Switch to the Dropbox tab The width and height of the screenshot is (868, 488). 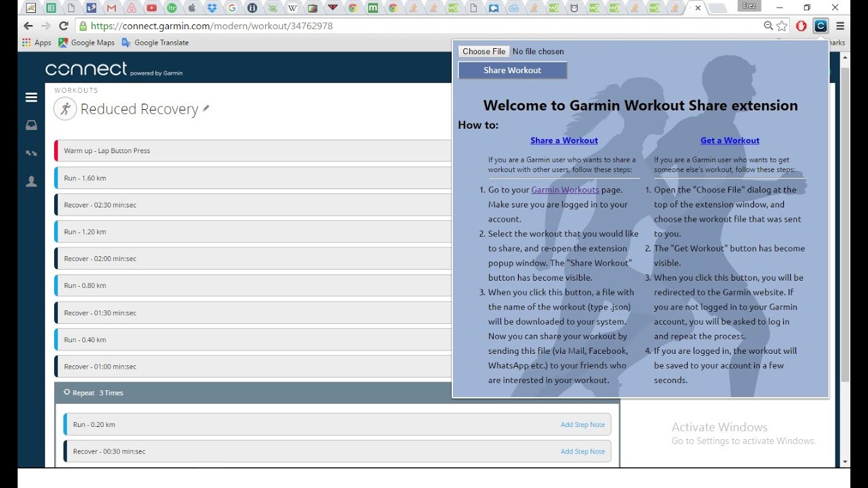click(212, 8)
